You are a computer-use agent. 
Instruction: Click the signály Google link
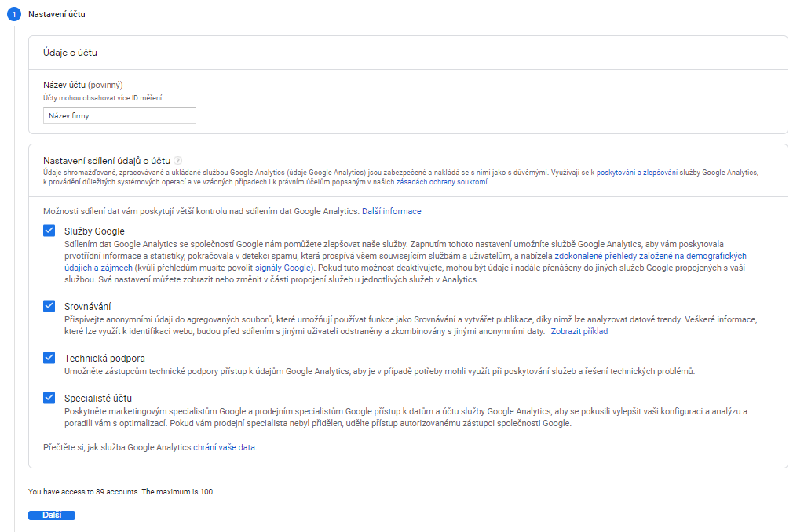[x=283, y=268]
